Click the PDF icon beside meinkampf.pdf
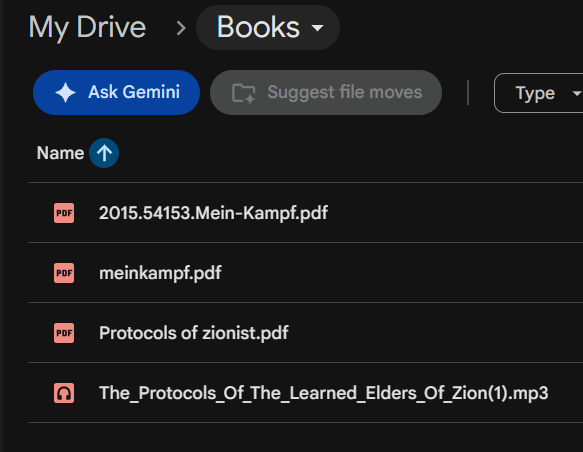Screen dimensions: 583x452 pos(64,273)
